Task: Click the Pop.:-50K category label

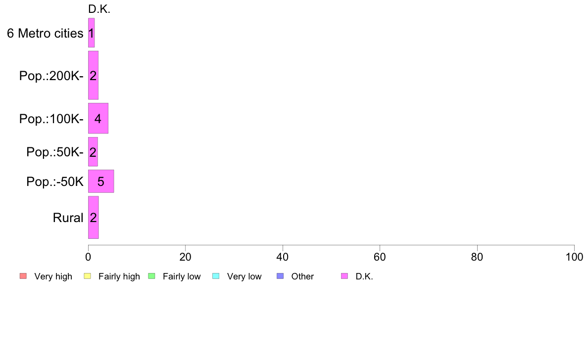Action: click(x=55, y=182)
